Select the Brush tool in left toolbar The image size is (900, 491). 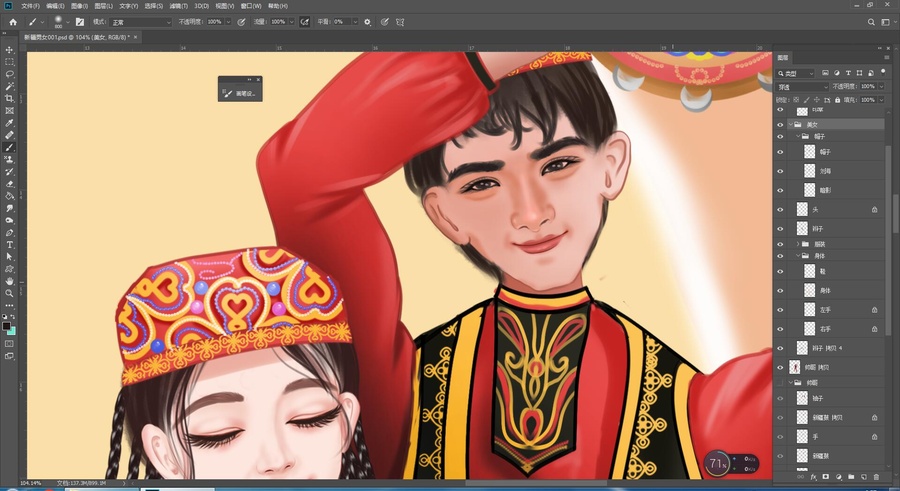click(x=9, y=148)
